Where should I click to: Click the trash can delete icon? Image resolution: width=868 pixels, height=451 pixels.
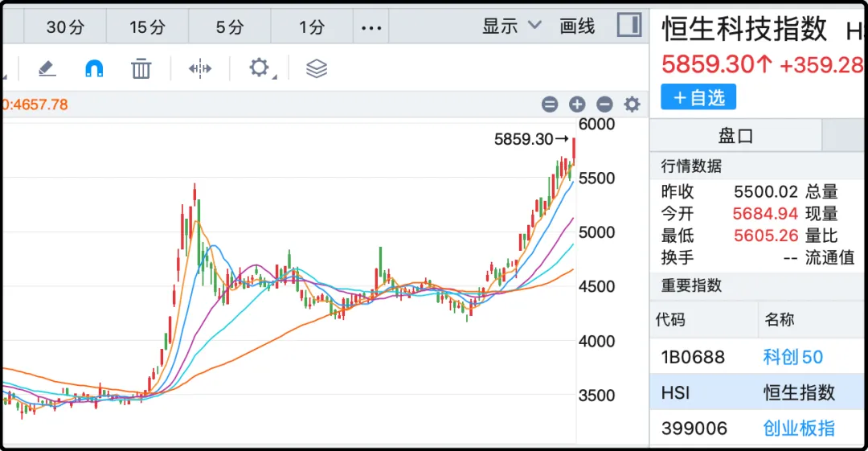(141, 68)
